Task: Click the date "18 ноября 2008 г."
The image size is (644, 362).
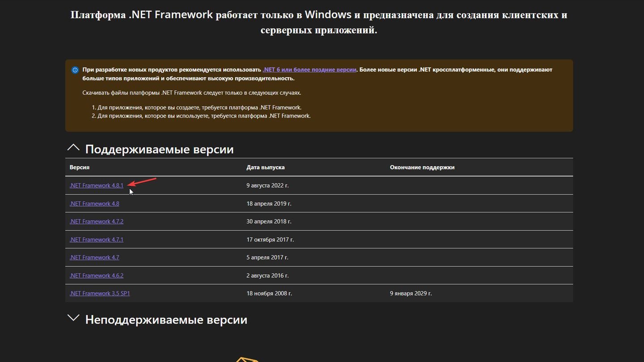Action: [x=269, y=293]
